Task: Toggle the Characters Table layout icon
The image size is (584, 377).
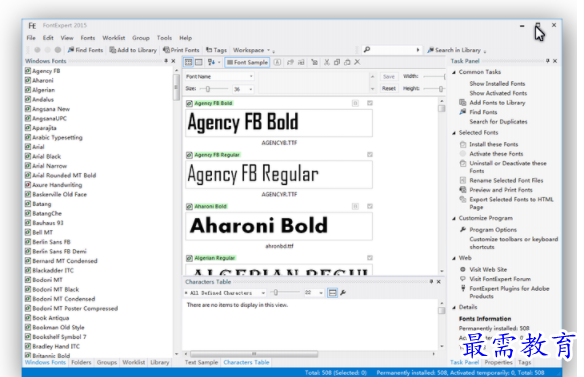Action: pos(332,293)
